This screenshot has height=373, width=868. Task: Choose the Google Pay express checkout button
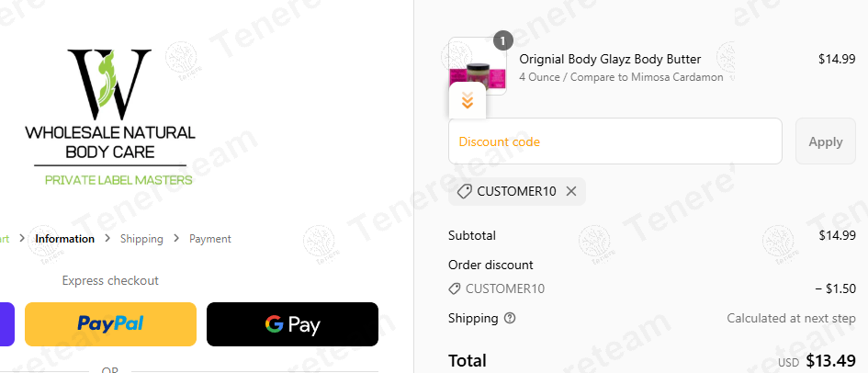click(292, 324)
